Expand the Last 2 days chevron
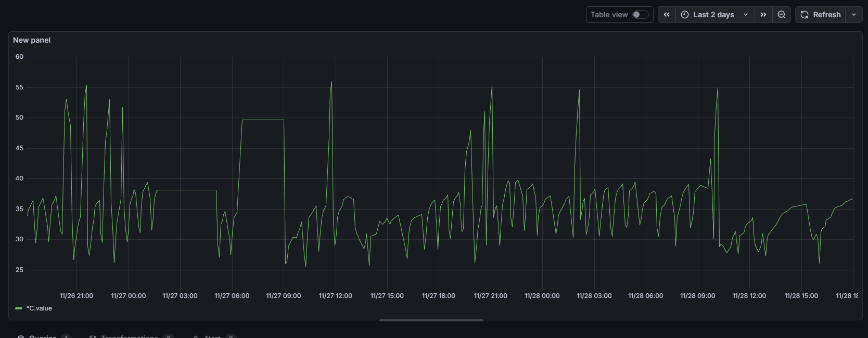Viewport: 868px width, 338px height. (x=746, y=15)
